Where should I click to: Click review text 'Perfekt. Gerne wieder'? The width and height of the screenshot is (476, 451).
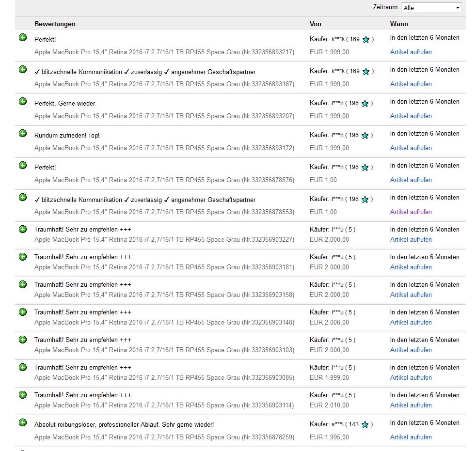tap(64, 103)
